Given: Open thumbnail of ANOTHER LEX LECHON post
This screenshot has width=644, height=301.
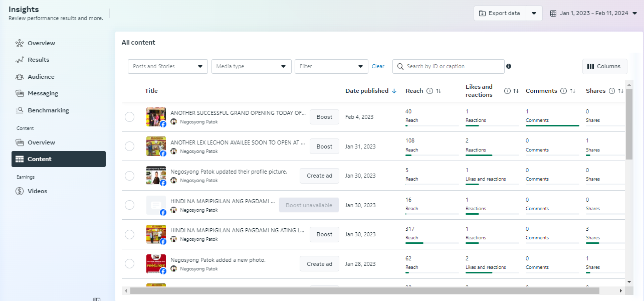Looking at the screenshot, I should click(156, 146).
